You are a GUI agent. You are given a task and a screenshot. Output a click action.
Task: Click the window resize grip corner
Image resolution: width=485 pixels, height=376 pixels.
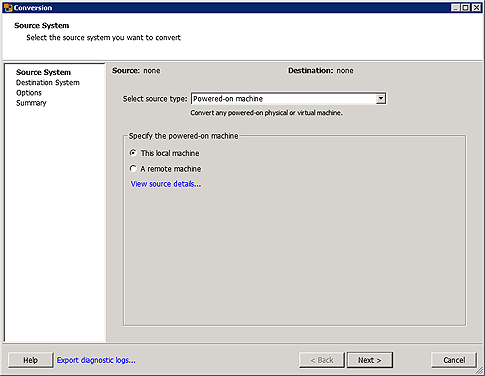click(479, 370)
